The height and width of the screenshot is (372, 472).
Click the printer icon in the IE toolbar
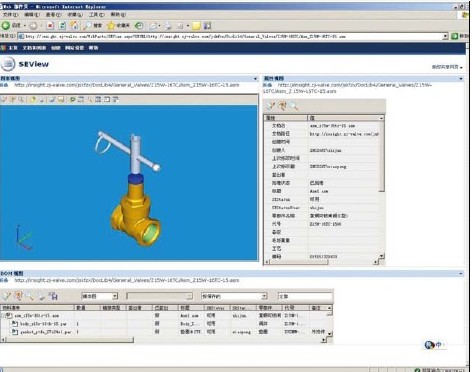click(x=168, y=26)
